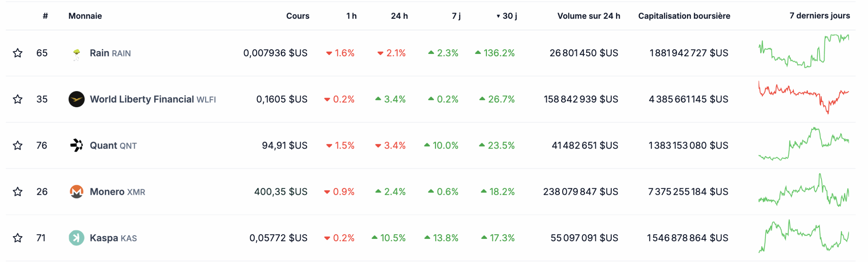Click the Kaspa coin logo icon
The height and width of the screenshot is (262, 868).
click(77, 238)
